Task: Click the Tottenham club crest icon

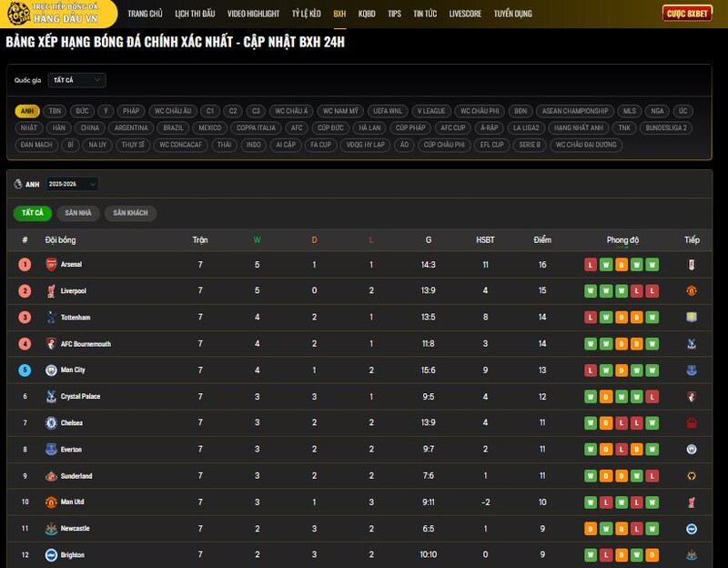Action: pyautogui.click(x=51, y=317)
